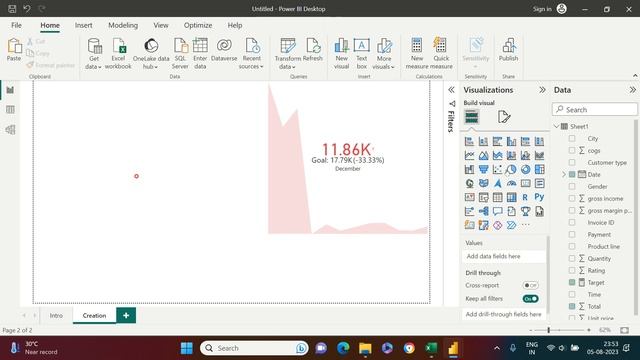The width and height of the screenshot is (640, 360).
Task: Uncheck the Total field
Action: click(572, 306)
